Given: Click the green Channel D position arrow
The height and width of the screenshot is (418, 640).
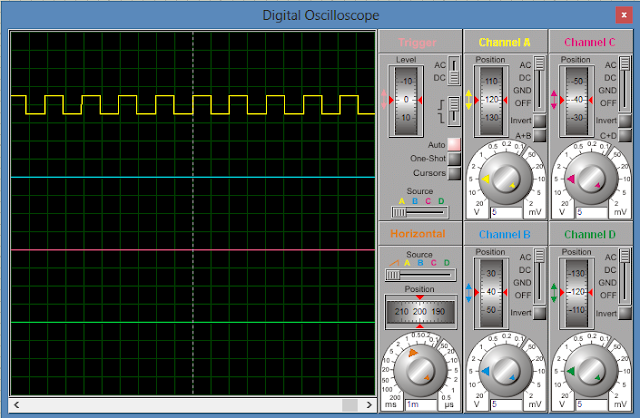Looking at the screenshot, I should [554, 293].
